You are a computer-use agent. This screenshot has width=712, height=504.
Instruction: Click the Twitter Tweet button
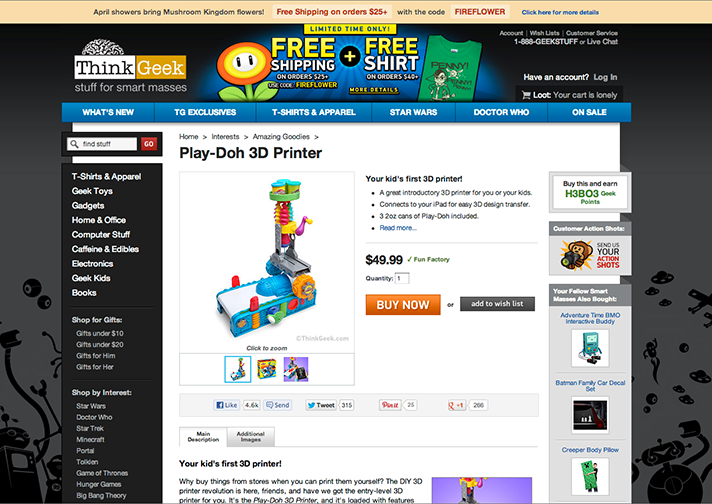(321, 405)
